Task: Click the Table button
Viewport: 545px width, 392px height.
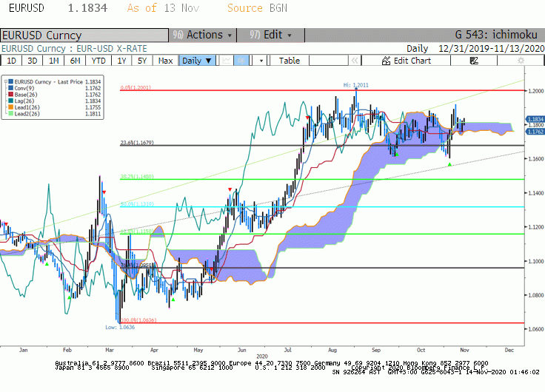Action: coord(290,61)
